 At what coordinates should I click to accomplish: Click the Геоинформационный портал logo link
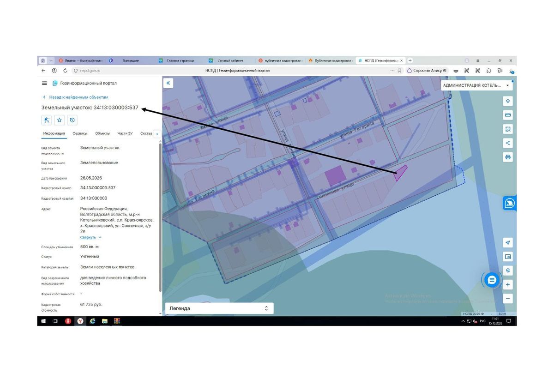click(84, 83)
